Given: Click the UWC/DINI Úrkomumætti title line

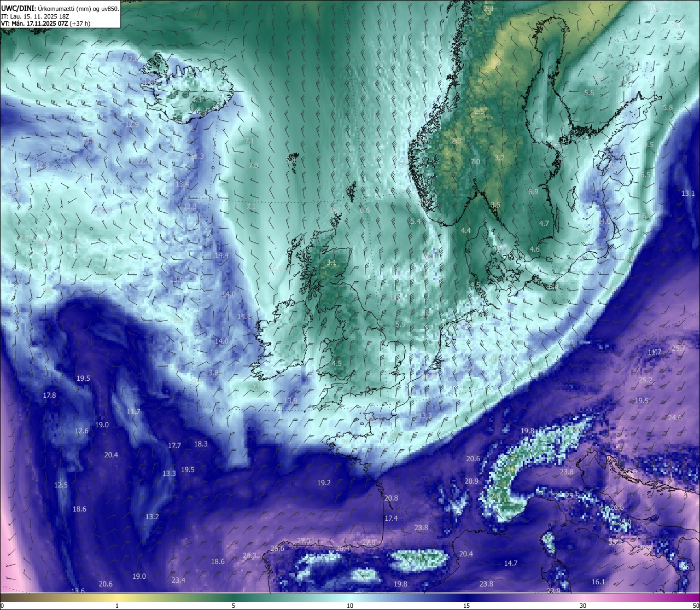Looking at the screenshot, I should point(60,9).
